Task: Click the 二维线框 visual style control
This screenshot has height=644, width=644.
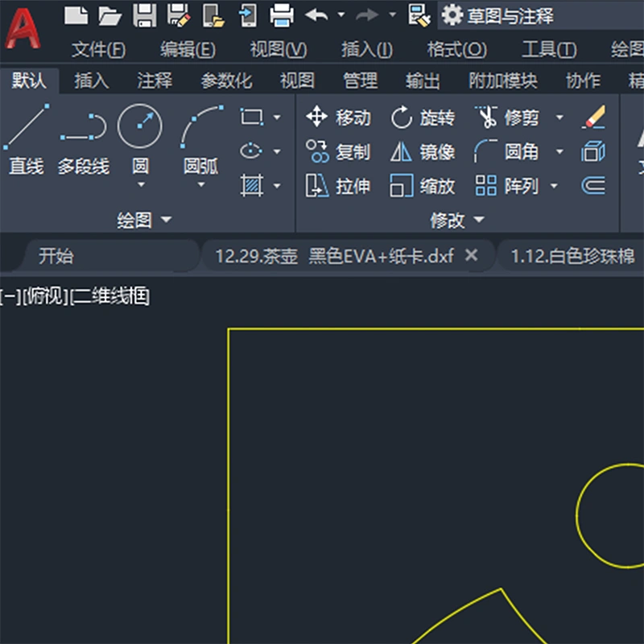Action: click(x=110, y=297)
